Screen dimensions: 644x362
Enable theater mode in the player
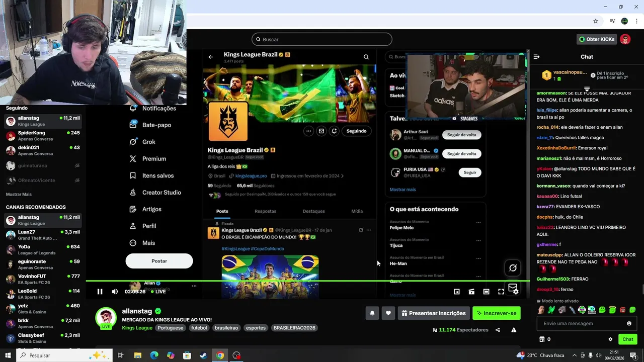click(x=486, y=292)
